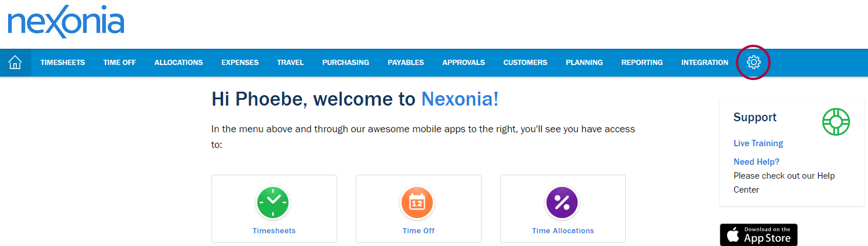Go to the home icon
868x246 pixels.
click(x=15, y=63)
